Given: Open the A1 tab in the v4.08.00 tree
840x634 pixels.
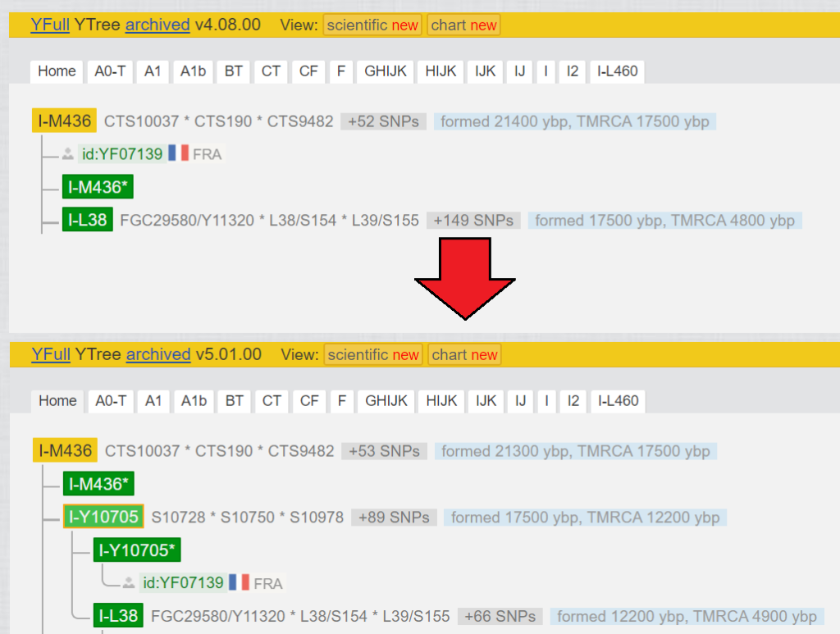Looking at the screenshot, I should coord(153,71).
